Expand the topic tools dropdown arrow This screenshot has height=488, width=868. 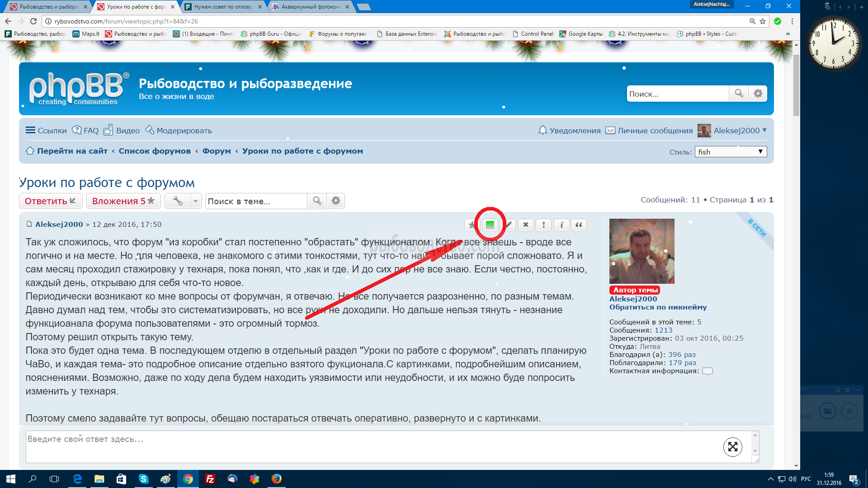click(196, 201)
